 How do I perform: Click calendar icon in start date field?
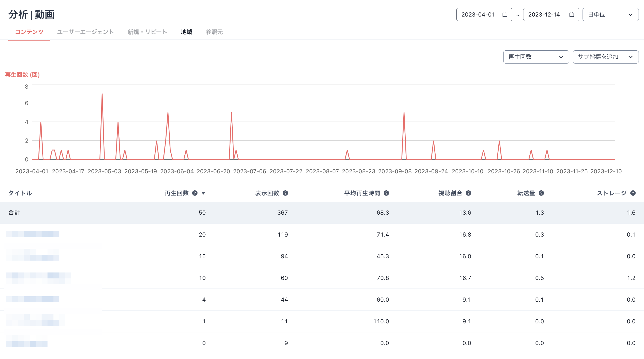pos(505,15)
